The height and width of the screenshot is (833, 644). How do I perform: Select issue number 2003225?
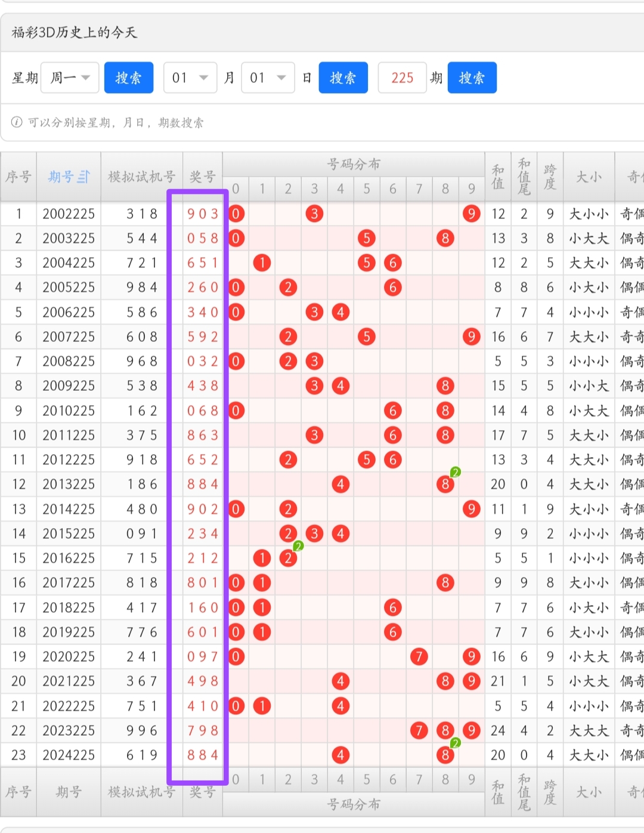(69, 238)
